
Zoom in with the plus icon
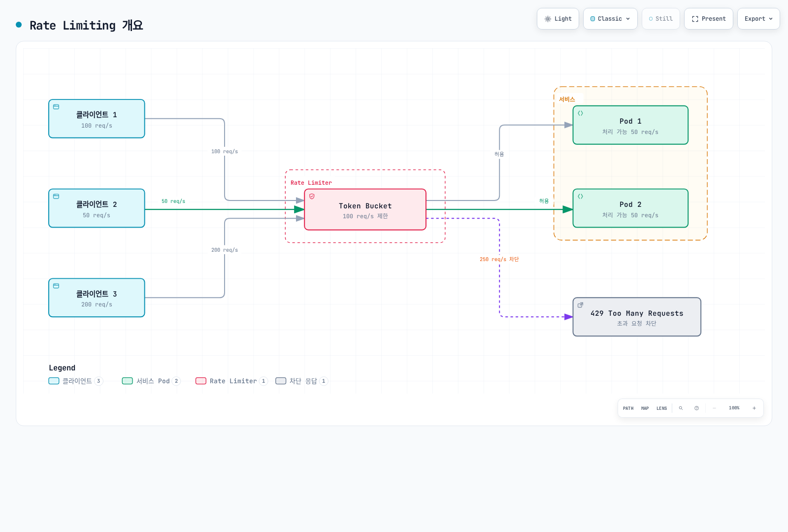(754, 408)
